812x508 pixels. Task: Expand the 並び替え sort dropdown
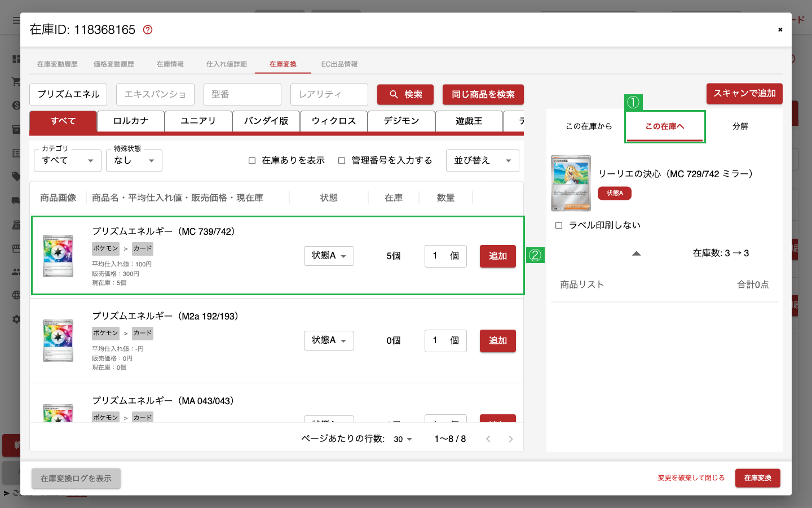click(483, 161)
